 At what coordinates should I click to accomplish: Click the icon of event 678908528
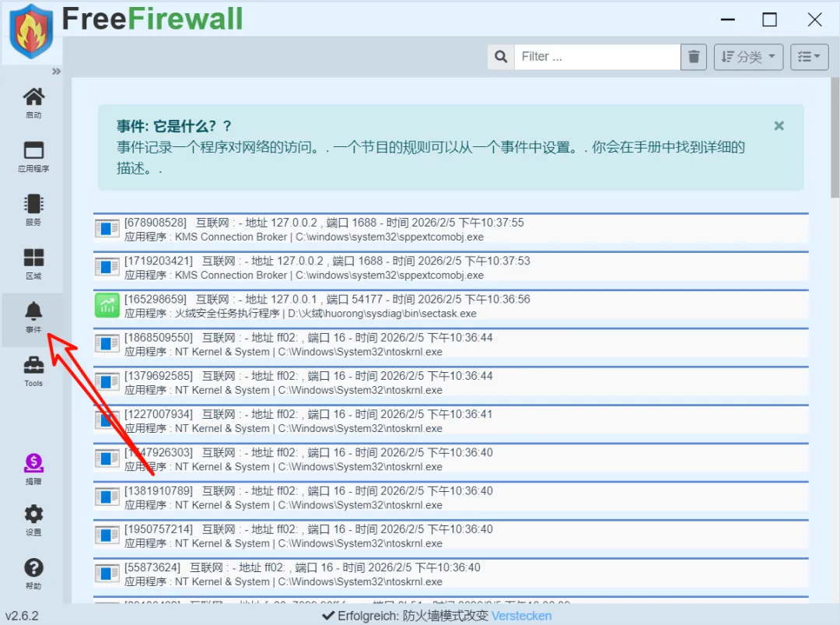point(107,229)
